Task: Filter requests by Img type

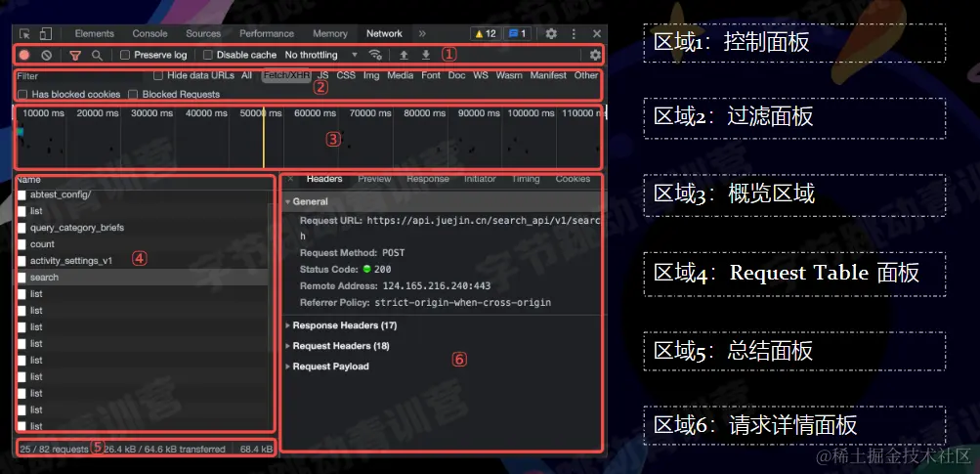Action: [371, 75]
